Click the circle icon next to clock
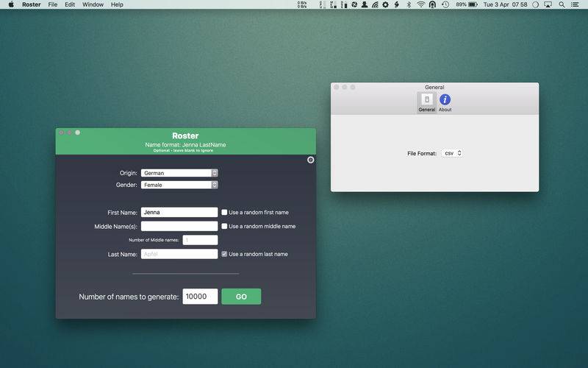Viewport: 588px width, 368px height. pyautogui.click(x=536, y=4)
